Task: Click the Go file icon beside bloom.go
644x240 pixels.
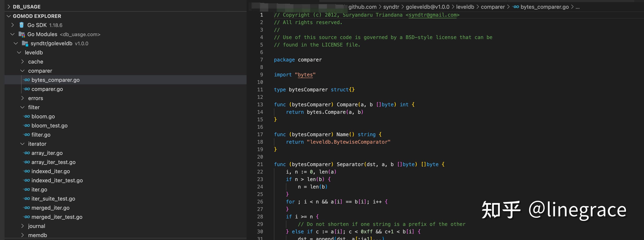Action: (x=27, y=116)
